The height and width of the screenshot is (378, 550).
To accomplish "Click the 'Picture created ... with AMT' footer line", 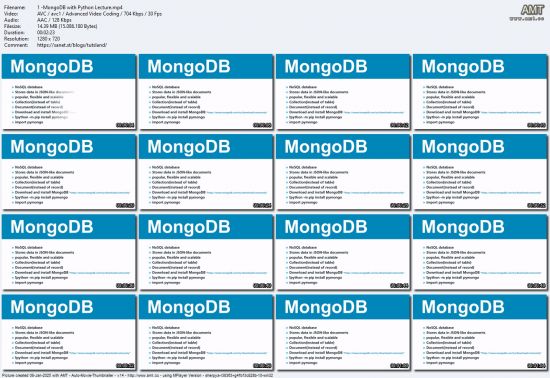I will 137,375.
